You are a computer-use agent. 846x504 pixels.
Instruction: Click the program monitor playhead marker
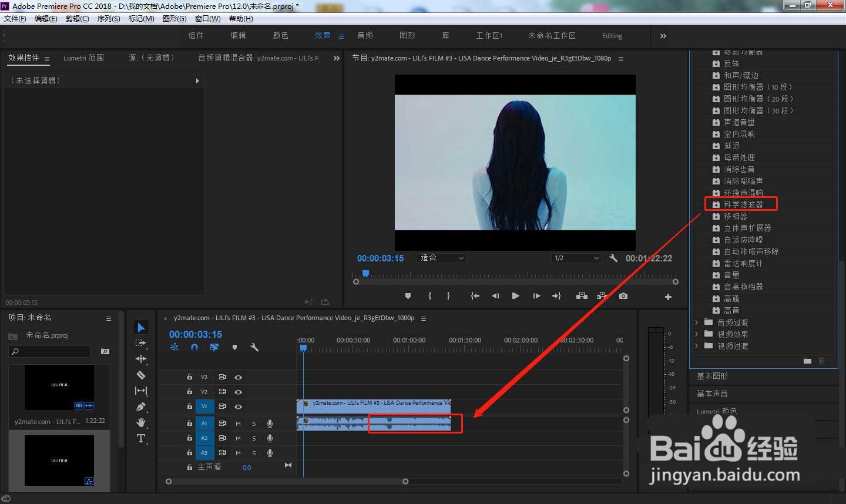point(365,273)
